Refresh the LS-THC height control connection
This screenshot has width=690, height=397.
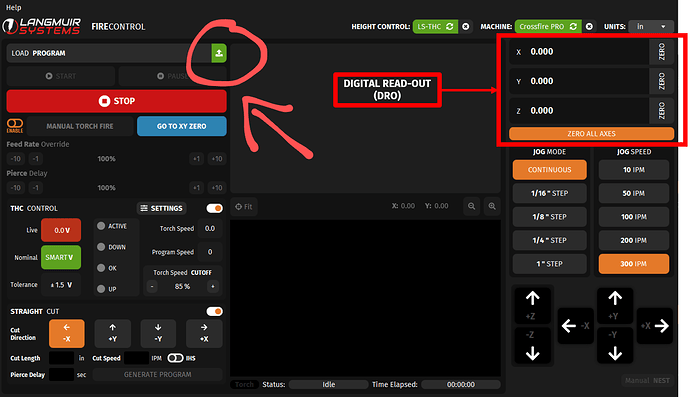pyautogui.click(x=450, y=26)
